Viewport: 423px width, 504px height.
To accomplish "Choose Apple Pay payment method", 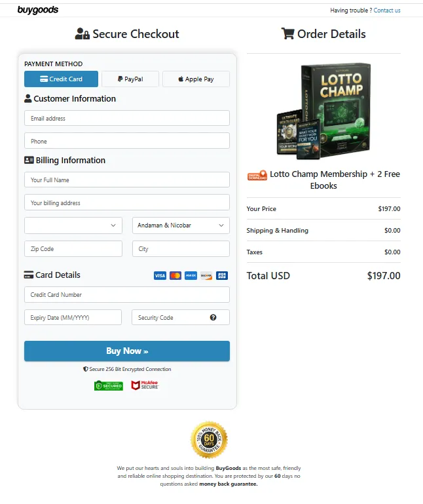I will coord(196,79).
